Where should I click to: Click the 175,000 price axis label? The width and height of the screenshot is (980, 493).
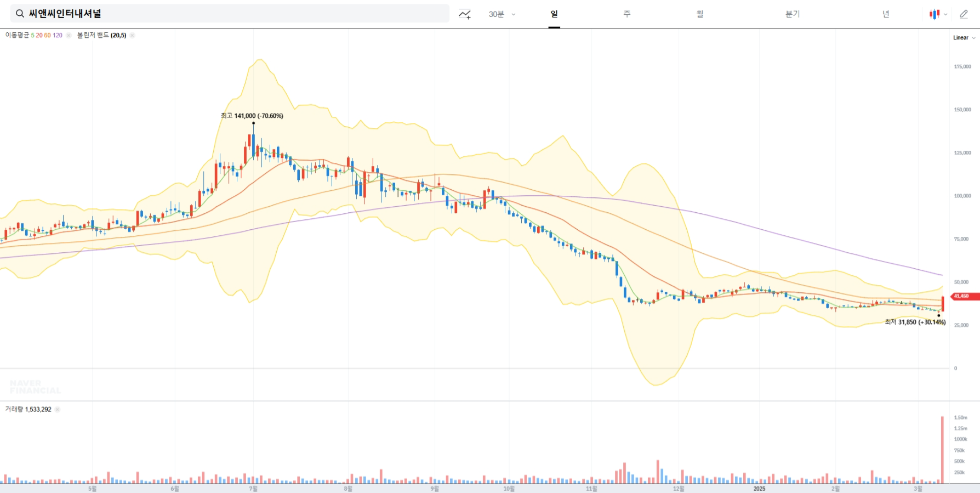coord(962,66)
